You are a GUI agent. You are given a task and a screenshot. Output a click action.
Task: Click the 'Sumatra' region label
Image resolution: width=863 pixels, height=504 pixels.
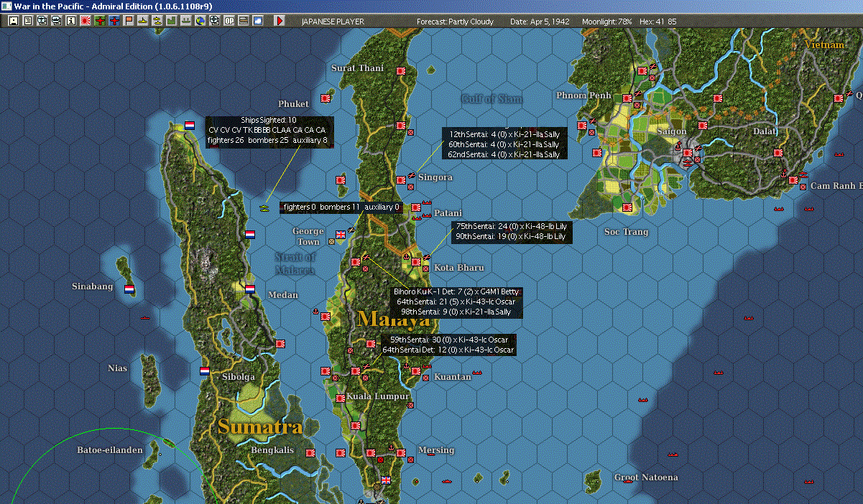(260, 426)
